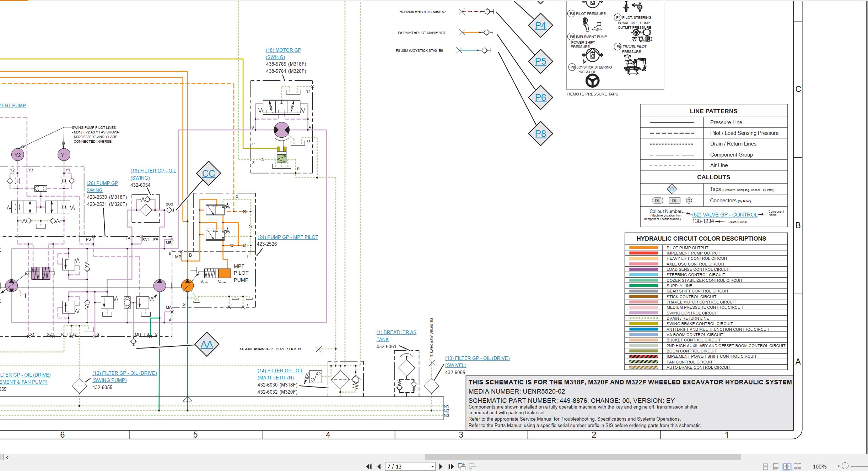868x471 pixels.
Task: Click breather tank filter symbol
Action: (406, 368)
